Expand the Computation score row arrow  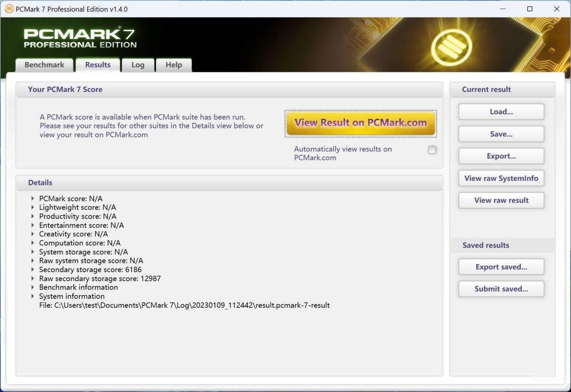32,243
